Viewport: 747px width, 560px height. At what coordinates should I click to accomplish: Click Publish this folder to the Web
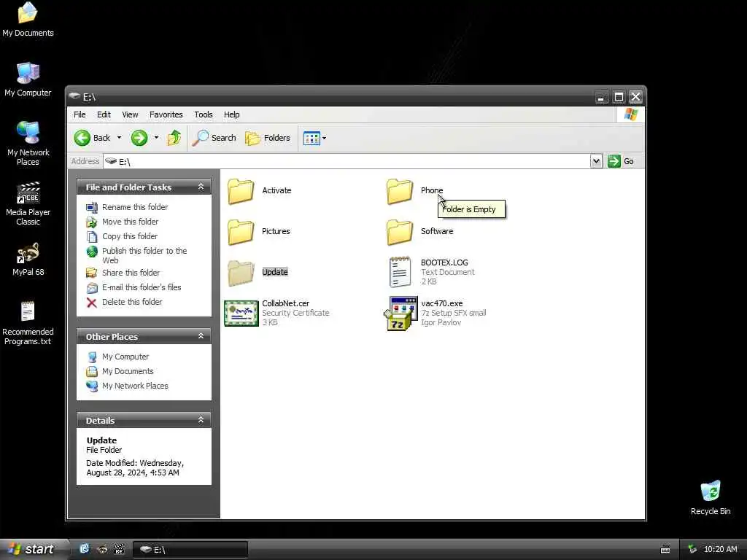(144, 256)
